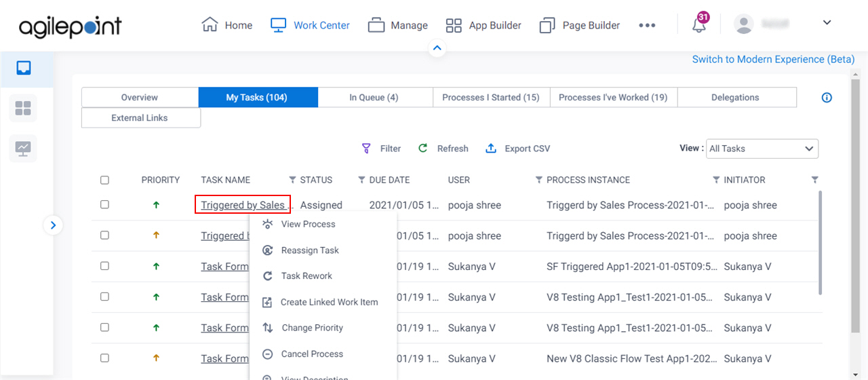The height and width of the screenshot is (380, 868).
Task: Open the more options ellipsis menu
Action: 647,25
